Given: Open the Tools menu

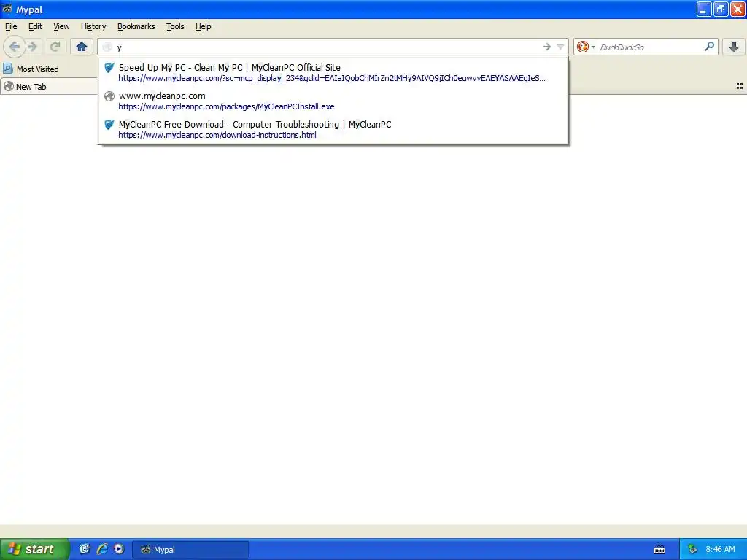Looking at the screenshot, I should [x=175, y=26].
